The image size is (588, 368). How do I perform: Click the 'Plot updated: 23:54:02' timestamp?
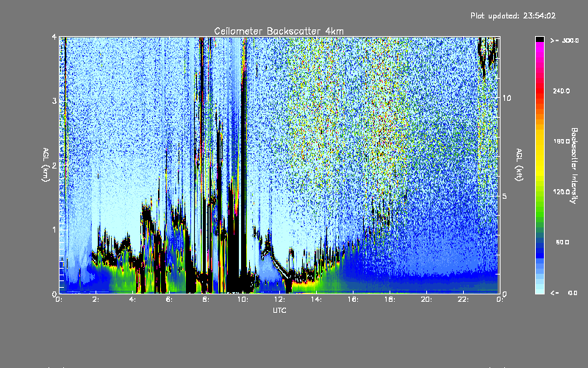click(513, 15)
